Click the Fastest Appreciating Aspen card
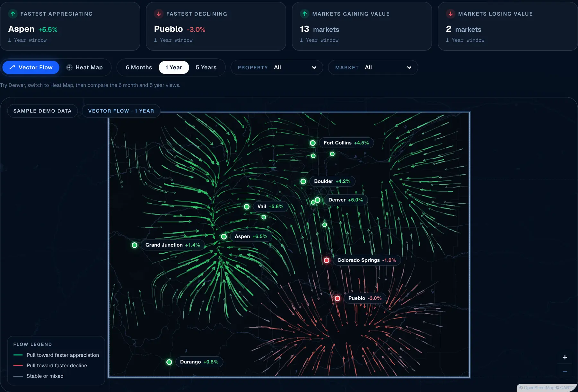The height and width of the screenshot is (392, 578). click(x=70, y=26)
